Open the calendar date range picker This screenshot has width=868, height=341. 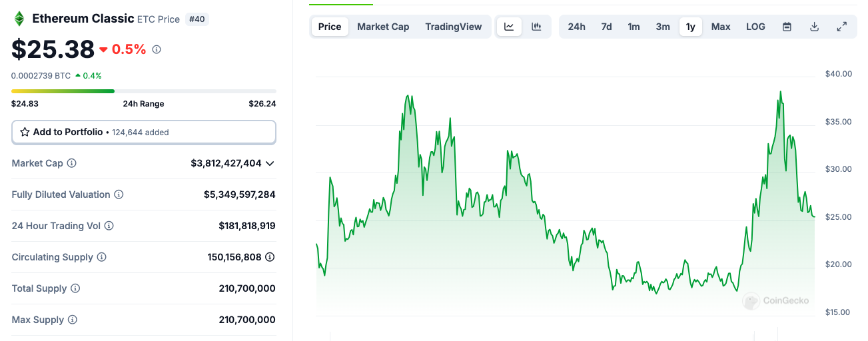(x=787, y=27)
